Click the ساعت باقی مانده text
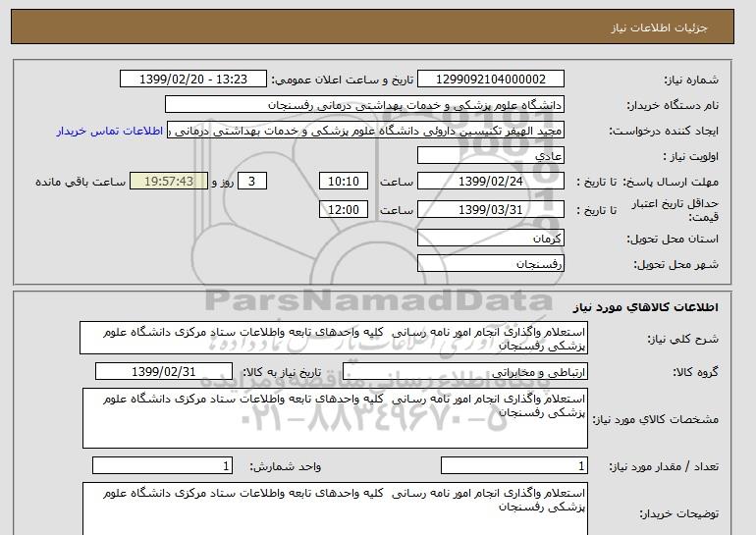The height and width of the screenshot is (535, 756). 81,183
